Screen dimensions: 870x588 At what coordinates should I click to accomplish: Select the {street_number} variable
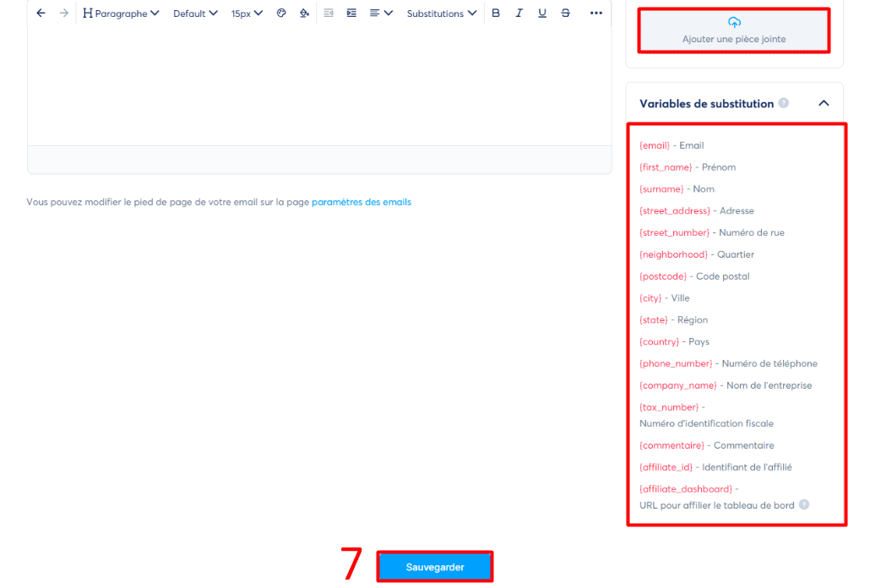(x=675, y=232)
